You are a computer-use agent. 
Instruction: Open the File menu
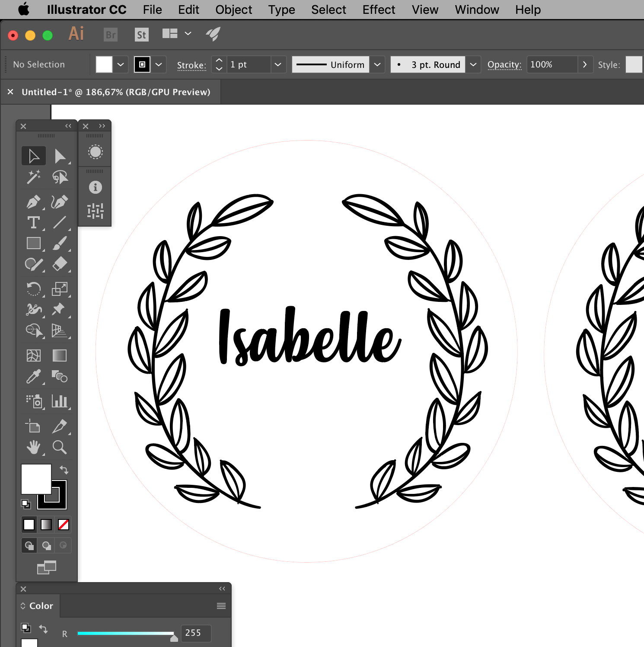pos(153,10)
